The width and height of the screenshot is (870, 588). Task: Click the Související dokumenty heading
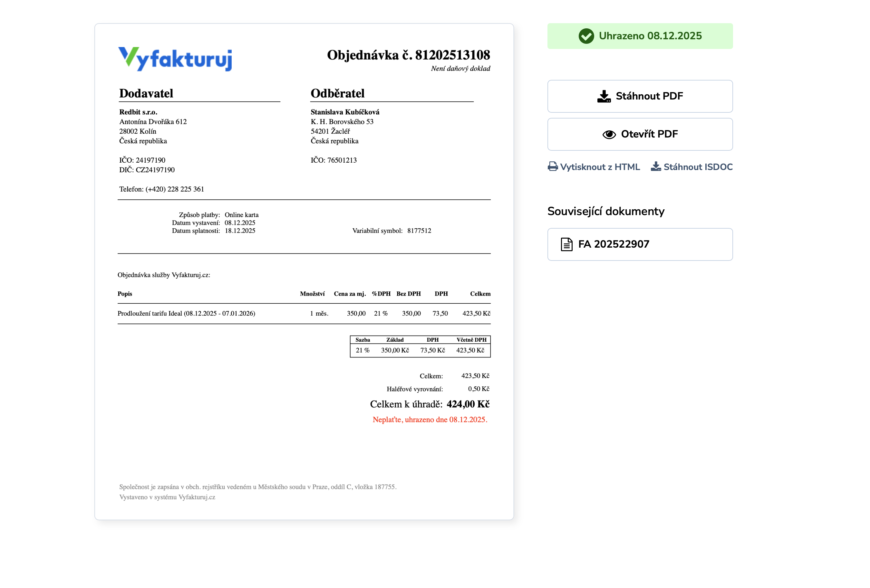[606, 211]
